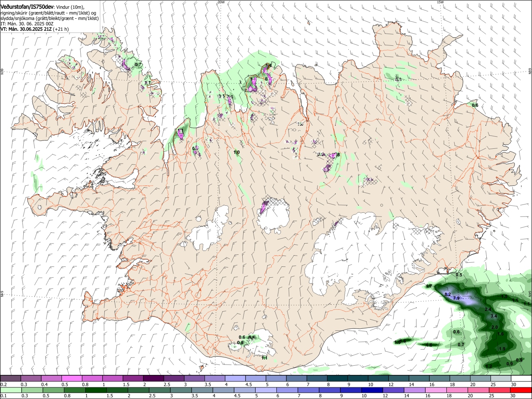Click the 2.0 precipitation value offshore
This screenshot has height=399, width=532.
click(x=495, y=327)
